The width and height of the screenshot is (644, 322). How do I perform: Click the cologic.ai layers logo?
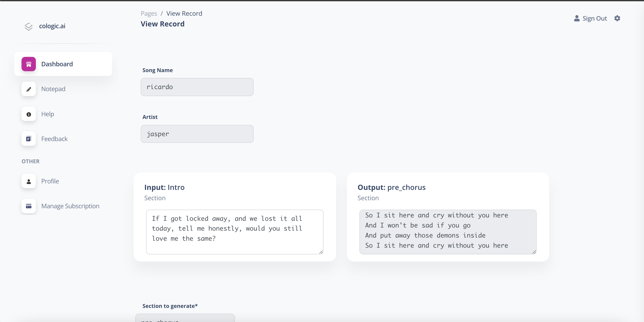[28, 26]
